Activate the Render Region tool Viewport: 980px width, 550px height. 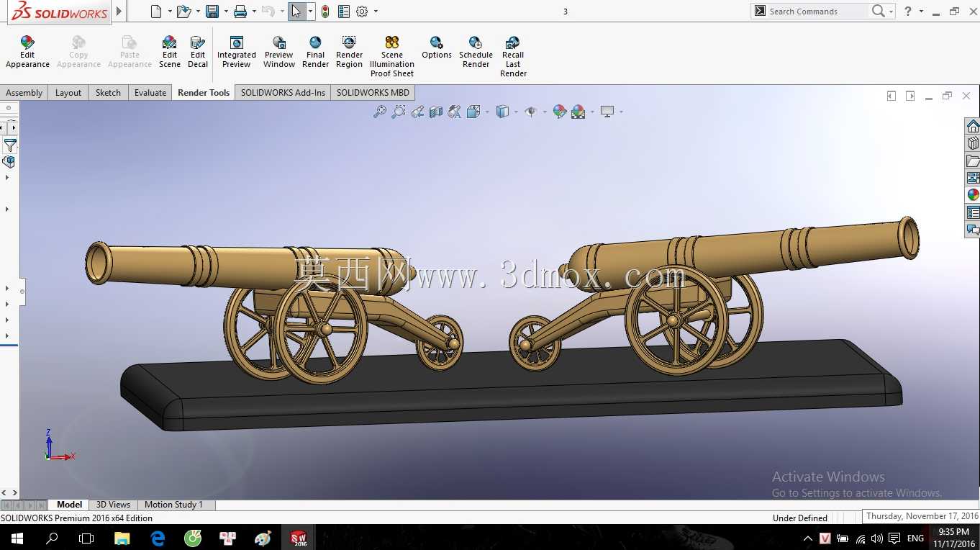[x=349, y=52]
